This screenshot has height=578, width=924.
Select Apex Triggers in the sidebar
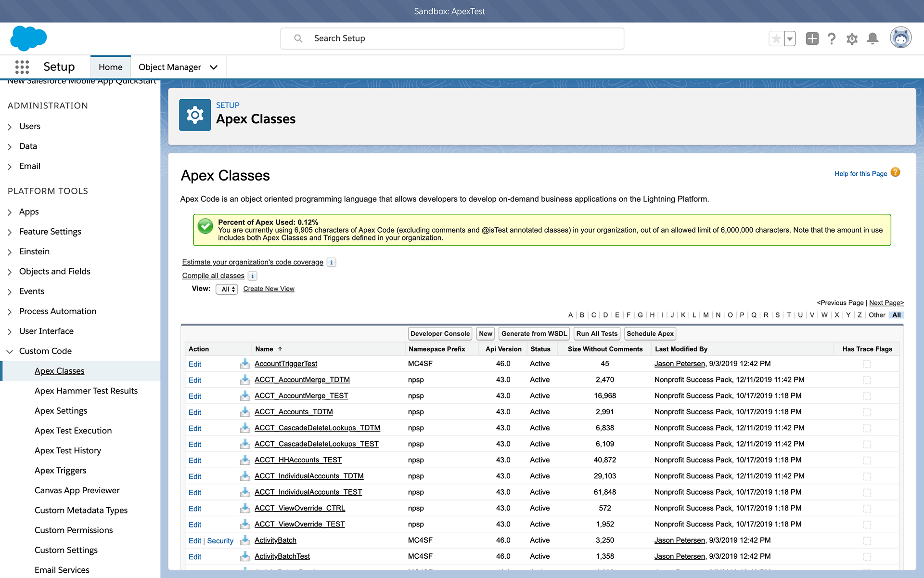point(60,471)
